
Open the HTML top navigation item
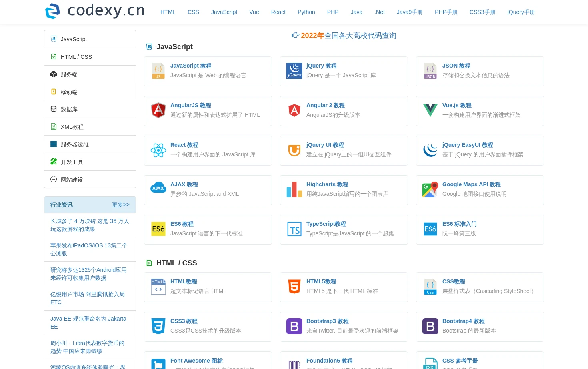tap(168, 12)
